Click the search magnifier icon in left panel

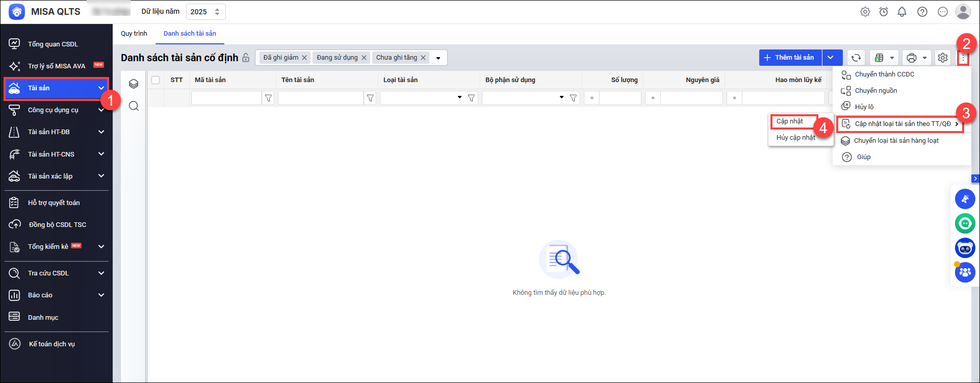[134, 106]
